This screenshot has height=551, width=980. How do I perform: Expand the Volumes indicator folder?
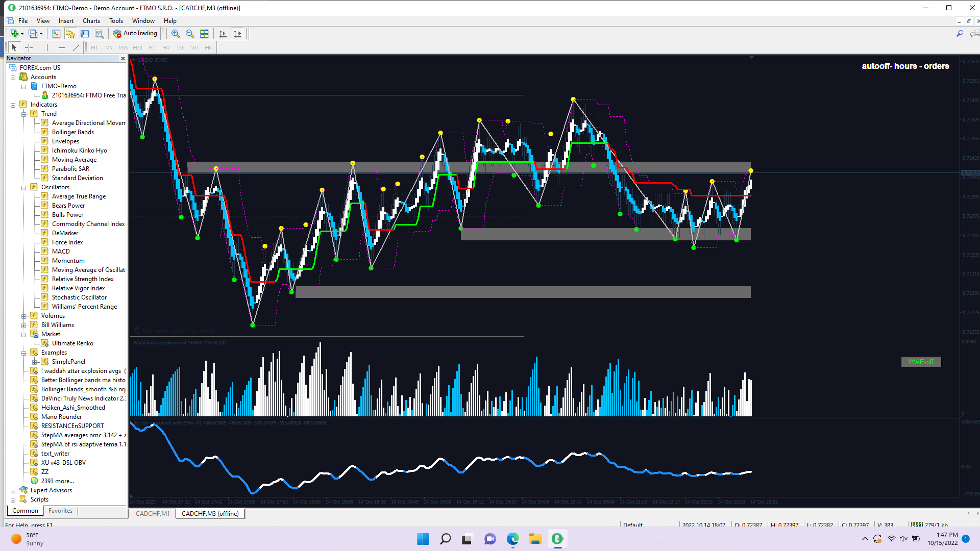tap(23, 316)
